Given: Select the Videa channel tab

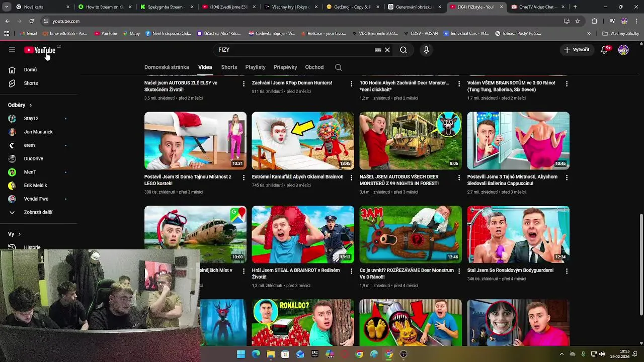Looking at the screenshot, I should 205,67.
